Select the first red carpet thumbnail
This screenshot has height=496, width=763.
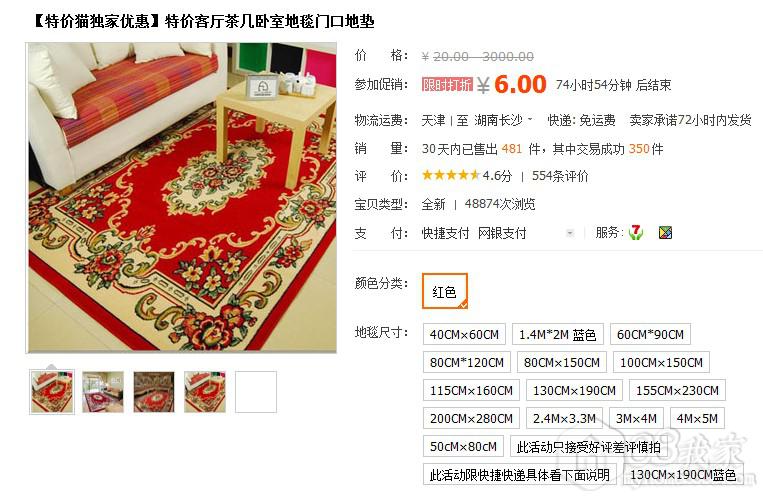click(52, 392)
